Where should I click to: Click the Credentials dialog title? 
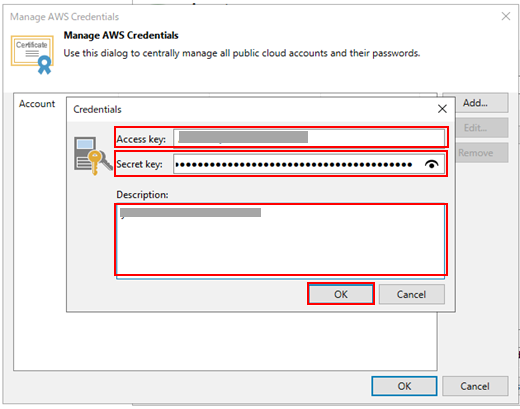click(97, 109)
